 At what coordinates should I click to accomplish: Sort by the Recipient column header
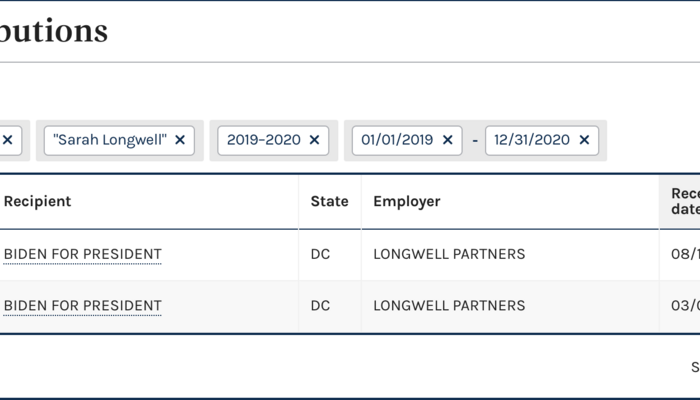(x=37, y=201)
